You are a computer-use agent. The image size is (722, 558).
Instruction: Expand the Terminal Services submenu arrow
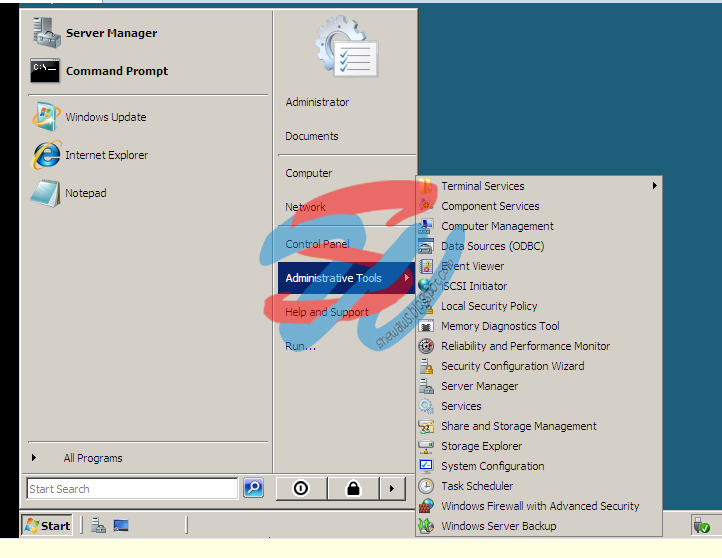click(x=654, y=186)
